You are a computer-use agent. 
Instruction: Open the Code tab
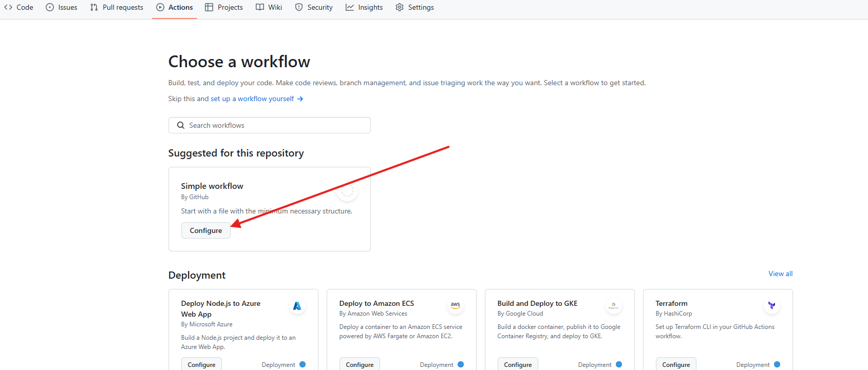point(18,7)
